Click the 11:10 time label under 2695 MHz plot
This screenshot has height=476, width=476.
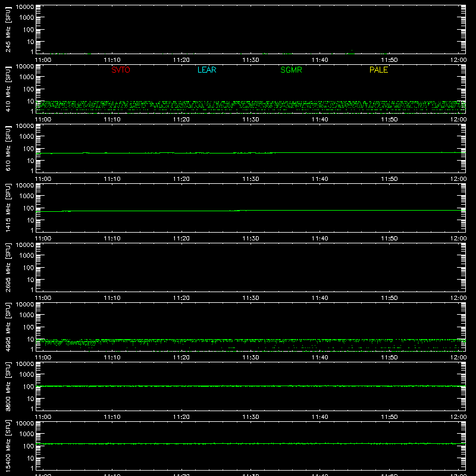click(x=112, y=298)
